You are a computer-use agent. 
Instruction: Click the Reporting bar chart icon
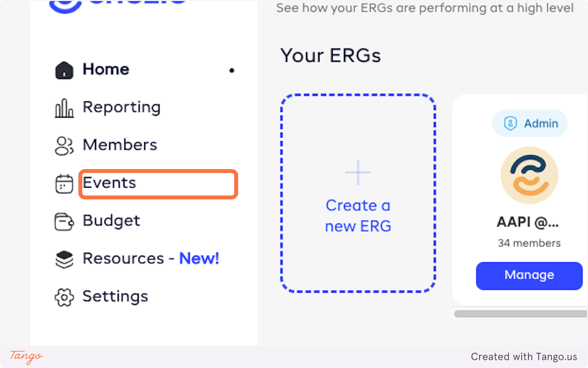(x=64, y=108)
